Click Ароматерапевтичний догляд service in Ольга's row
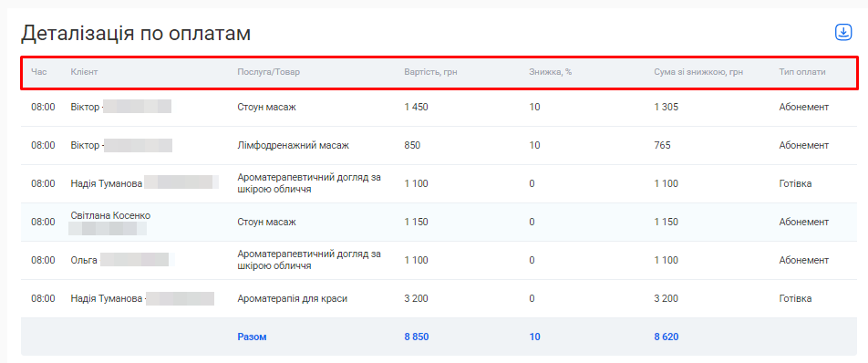 309,260
